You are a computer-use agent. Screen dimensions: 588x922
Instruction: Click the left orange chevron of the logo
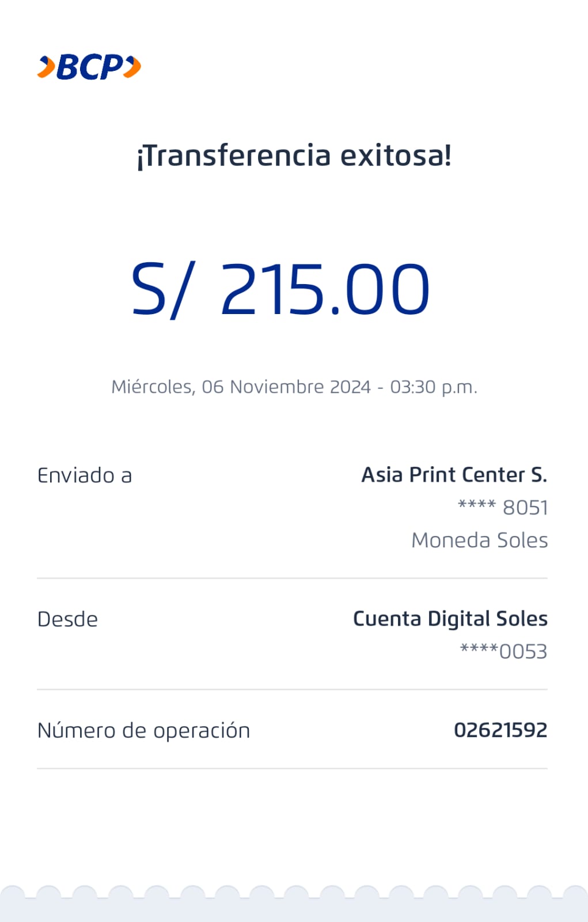point(46,67)
